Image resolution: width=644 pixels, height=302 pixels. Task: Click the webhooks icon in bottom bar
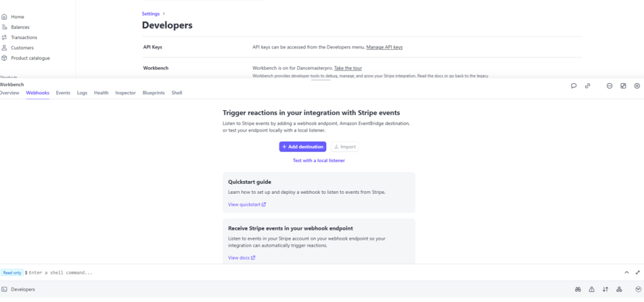[619, 289]
